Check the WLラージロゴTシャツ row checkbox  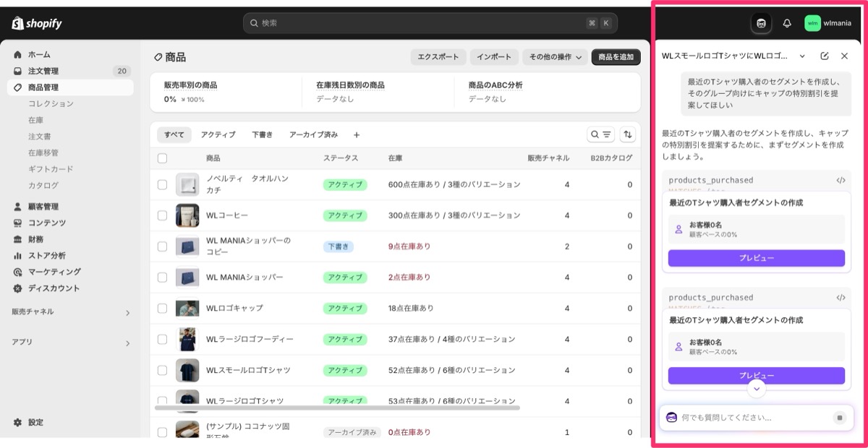coord(162,401)
